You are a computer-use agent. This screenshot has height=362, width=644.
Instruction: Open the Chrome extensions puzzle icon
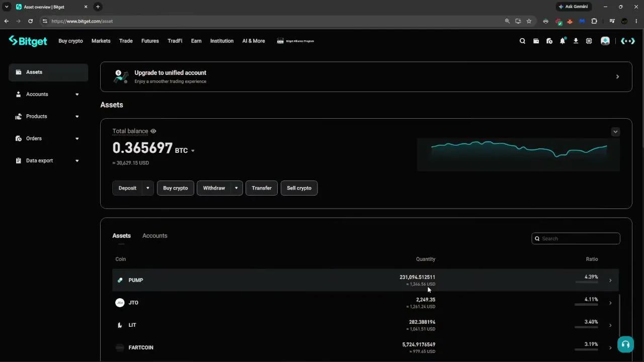594,21
